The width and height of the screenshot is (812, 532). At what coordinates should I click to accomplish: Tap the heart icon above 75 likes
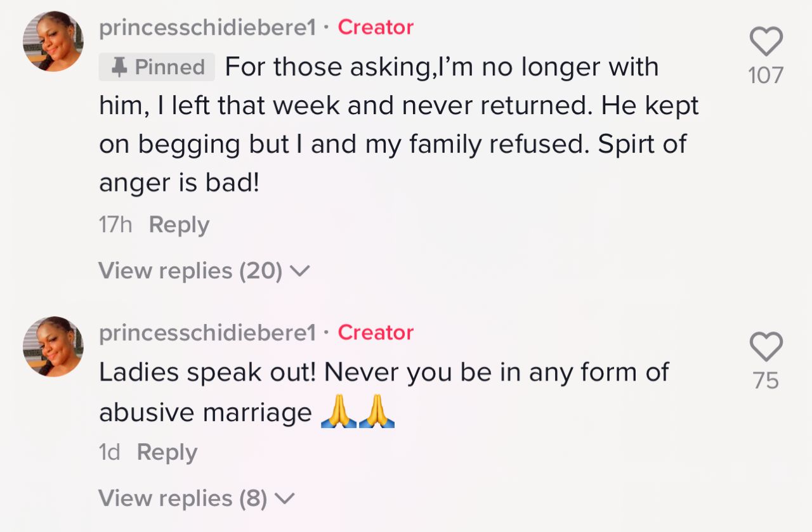point(766,347)
